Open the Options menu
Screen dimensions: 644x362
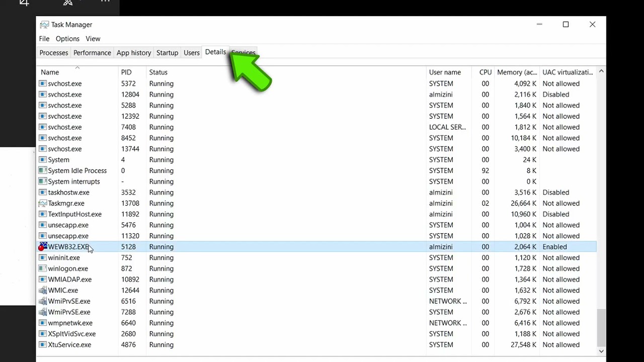67,39
